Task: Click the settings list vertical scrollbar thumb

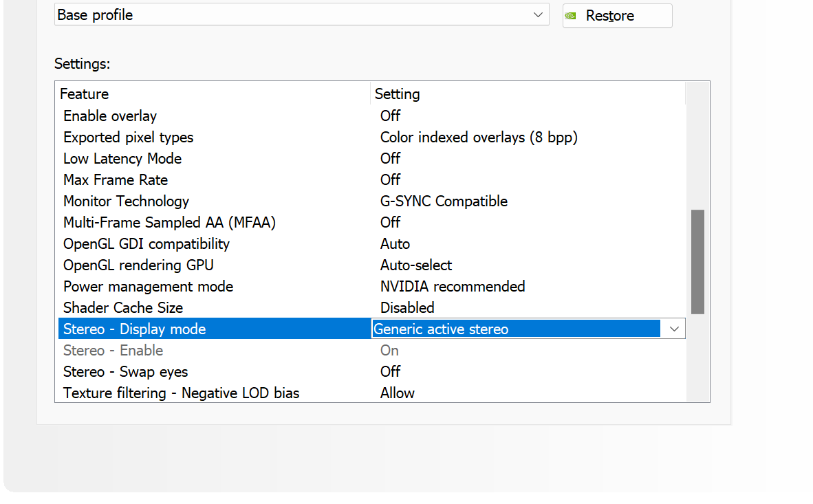Action: click(x=697, y=262)
